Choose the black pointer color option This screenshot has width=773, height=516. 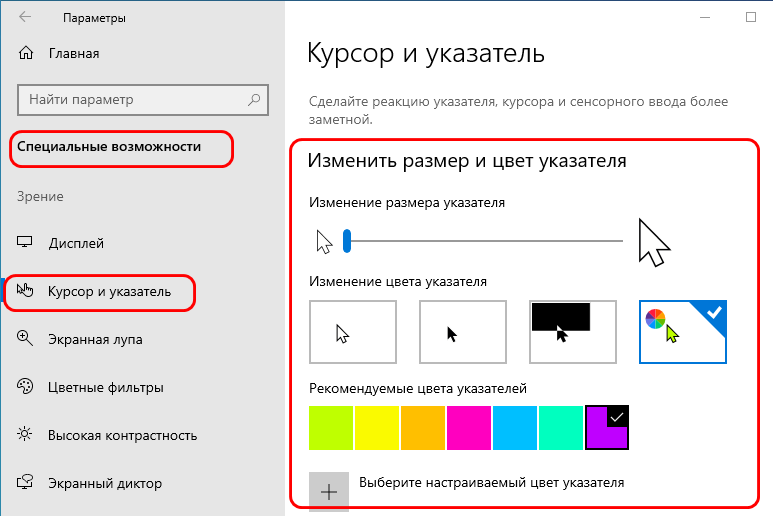click(x=463, y=332)
